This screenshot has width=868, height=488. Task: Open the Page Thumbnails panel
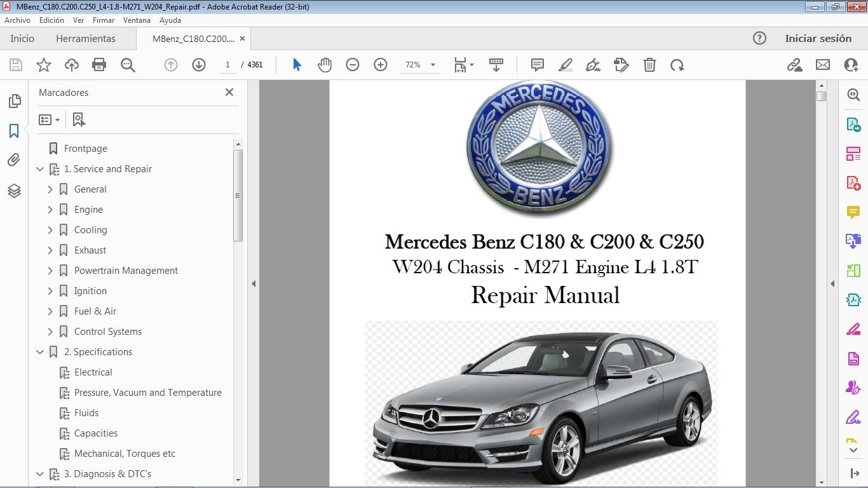pos(14,100)
